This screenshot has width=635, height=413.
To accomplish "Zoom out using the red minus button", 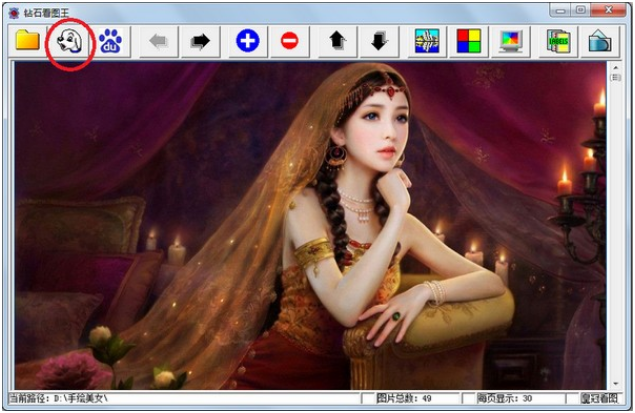I will [289, 41].
